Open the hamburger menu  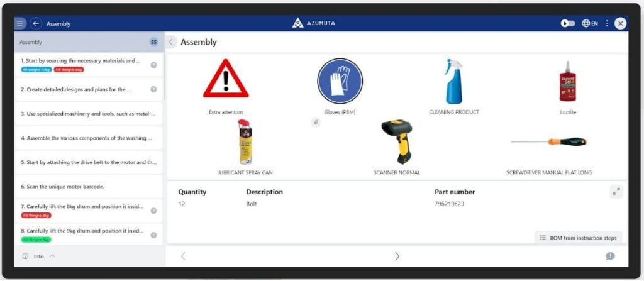[x=19, y=23]
